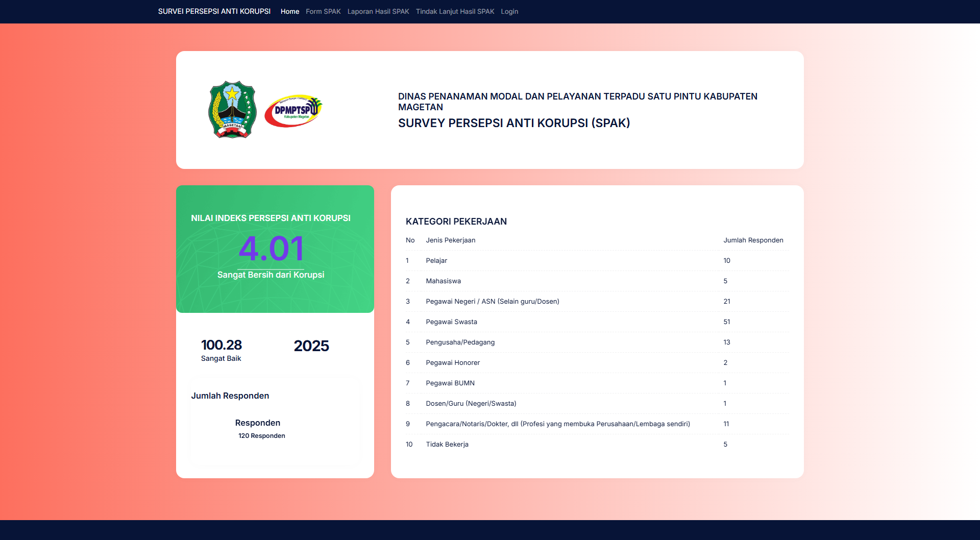Open Tindak Lanjut Hasil SPAK
The height and width of the screenshot is (540, 980).
tap(455, 11)
